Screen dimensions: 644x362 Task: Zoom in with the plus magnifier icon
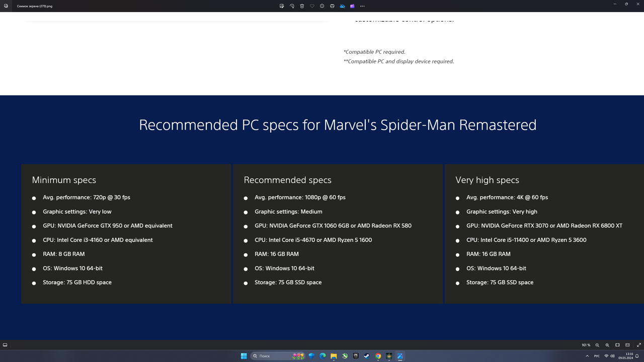click(607, 345)
